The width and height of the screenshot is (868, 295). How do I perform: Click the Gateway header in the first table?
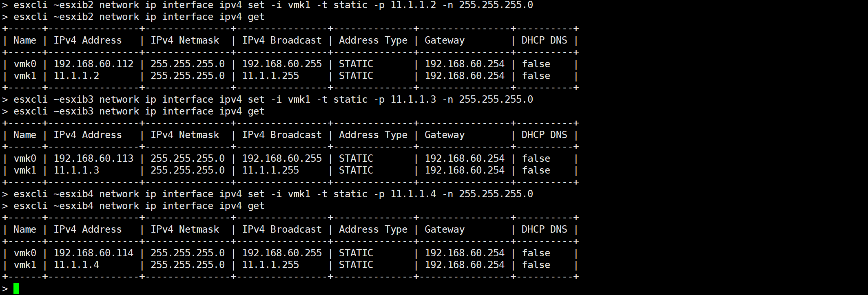pyautogui.click(x=445, y=40)
